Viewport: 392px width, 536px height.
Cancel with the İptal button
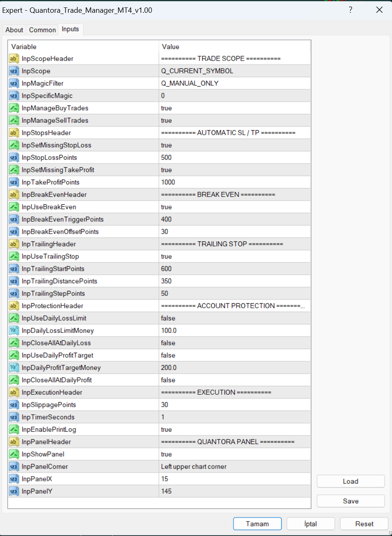pyautogui.click(x=311, y=524)
